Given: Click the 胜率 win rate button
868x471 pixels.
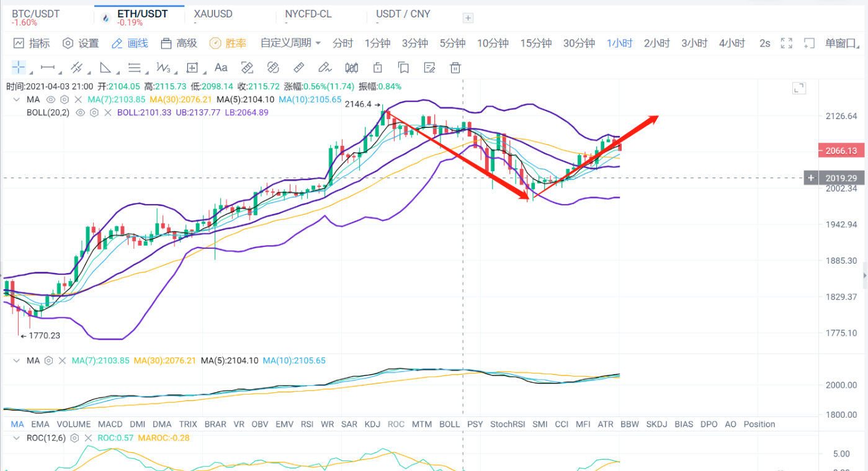Looking at the screenshot, I should [228, 43].
